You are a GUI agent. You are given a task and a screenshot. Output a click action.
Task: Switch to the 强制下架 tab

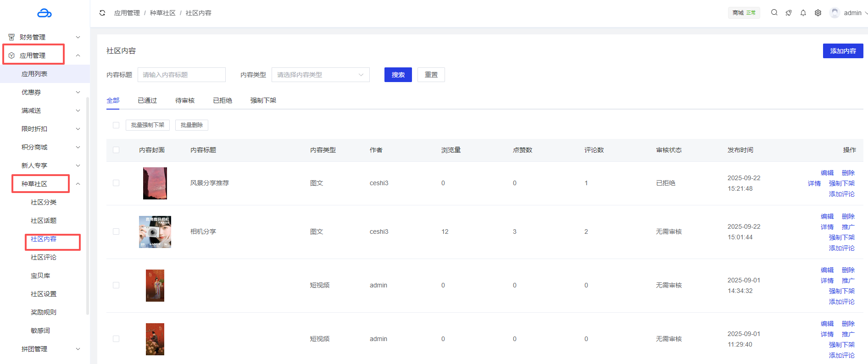[x=263, y=100]
